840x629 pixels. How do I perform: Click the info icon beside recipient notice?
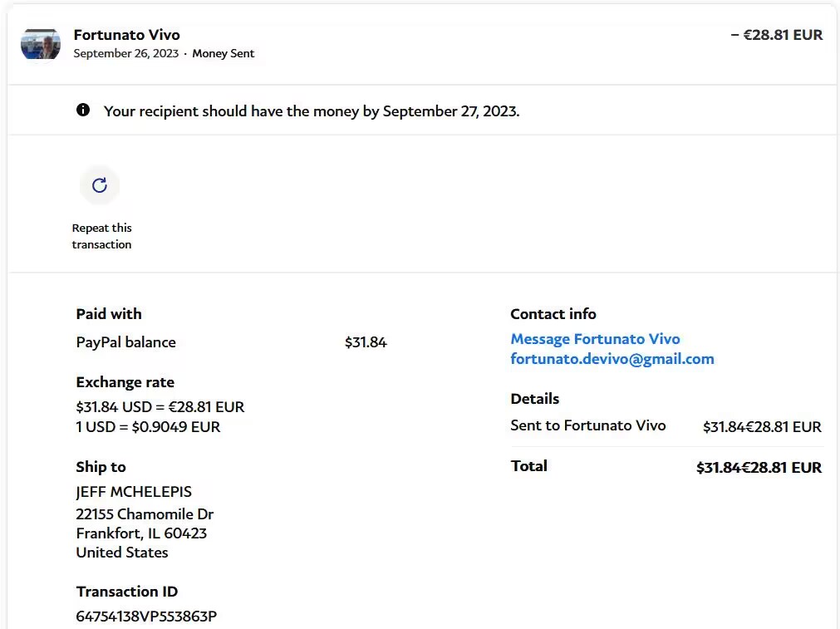83,110
